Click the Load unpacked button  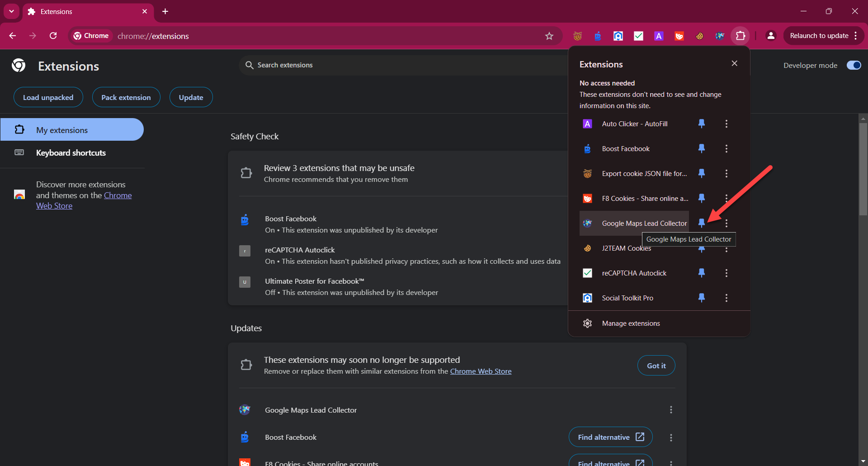tap(48, 97)
